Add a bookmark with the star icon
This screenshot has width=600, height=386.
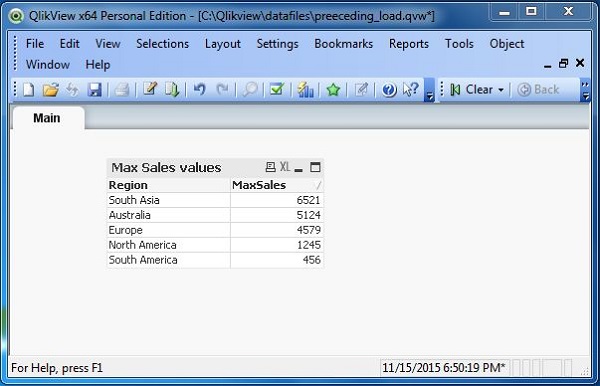point(333,90)
